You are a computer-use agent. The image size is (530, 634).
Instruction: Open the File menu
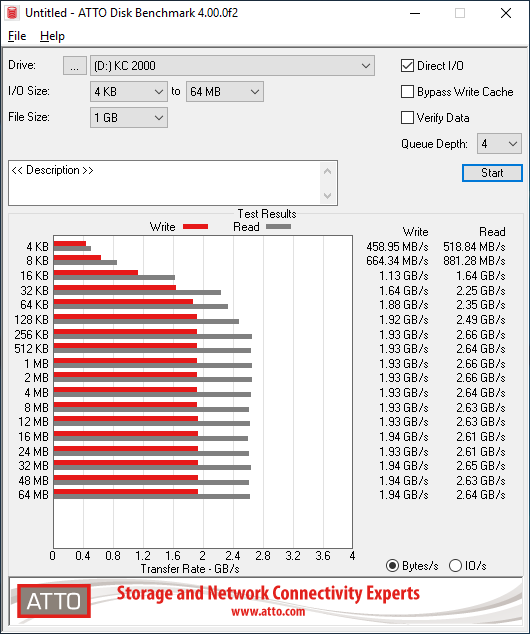click(x=17, y=36)
